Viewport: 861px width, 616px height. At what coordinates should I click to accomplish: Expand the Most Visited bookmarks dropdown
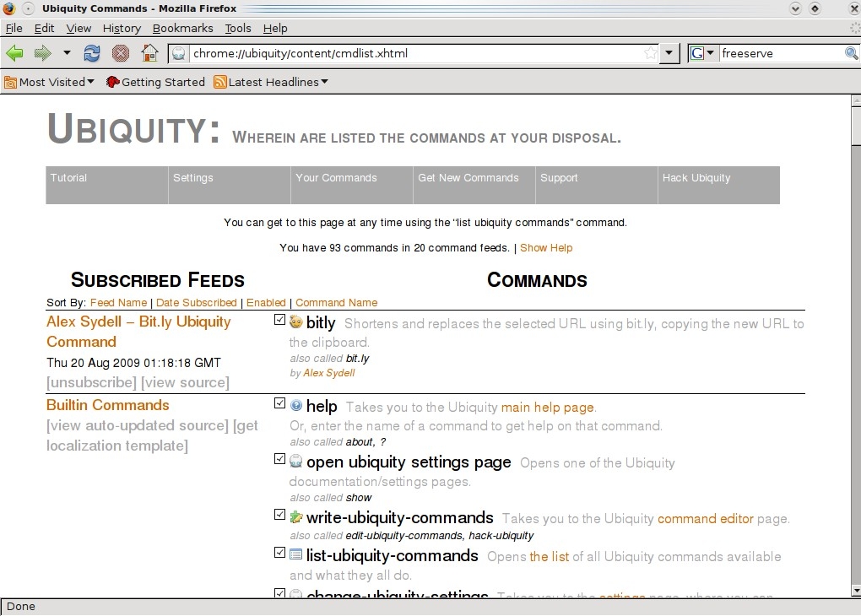[90, 82]
